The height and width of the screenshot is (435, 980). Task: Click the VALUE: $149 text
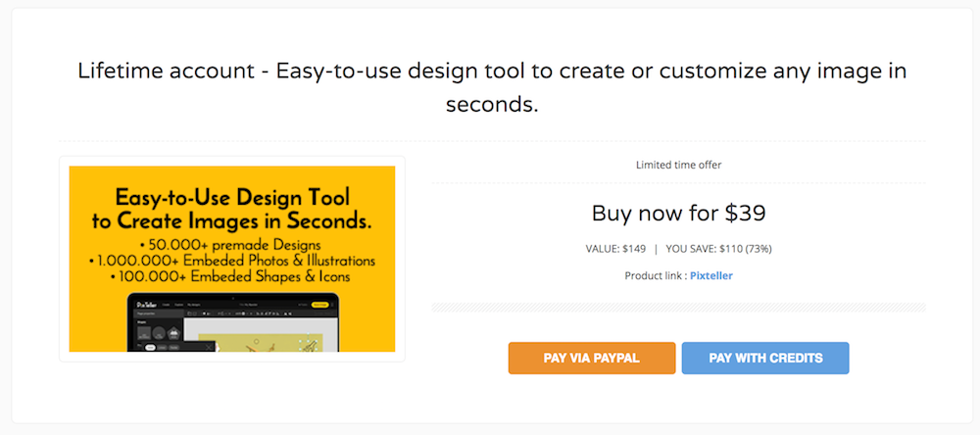tap(615, 248)
